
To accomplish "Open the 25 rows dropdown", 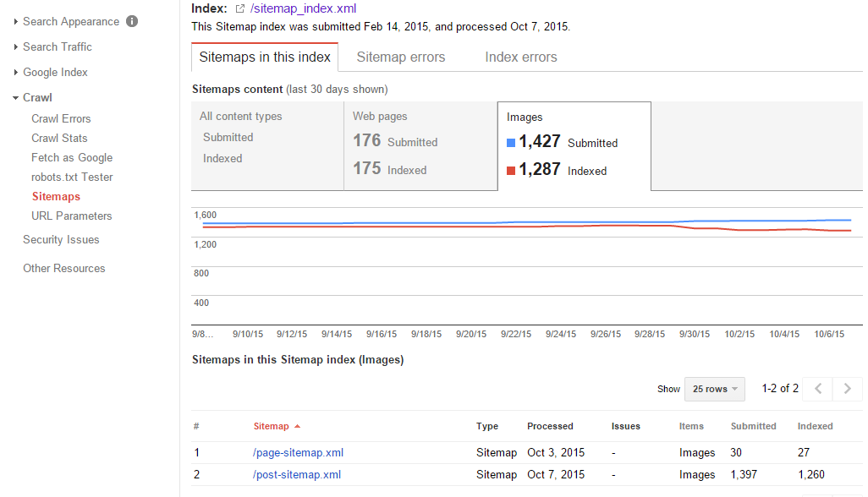I will (715, 389).
